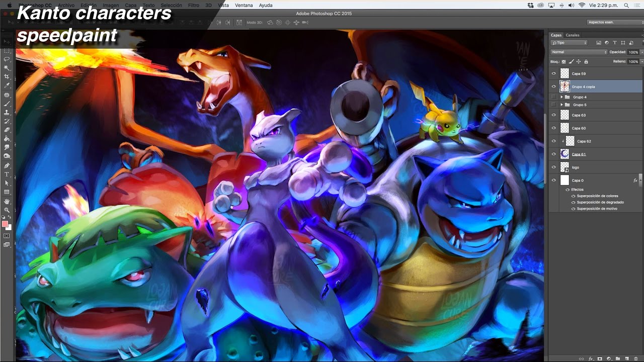Lock image pixels with brush lock
This screenshot has height=362, width=644.
click(x=571, y=61)
